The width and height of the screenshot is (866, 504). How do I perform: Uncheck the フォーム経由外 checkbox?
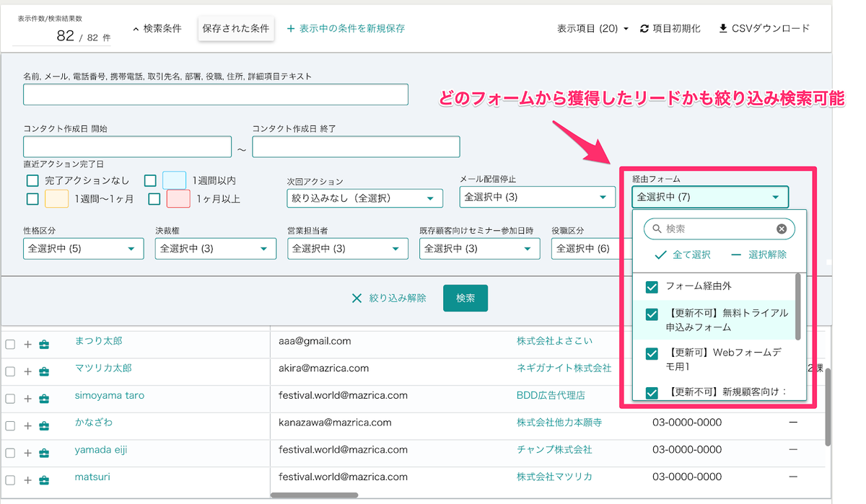coord(652,287)
